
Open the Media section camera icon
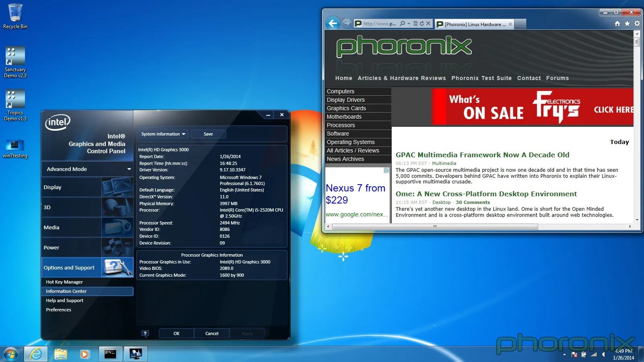point(117,227)
